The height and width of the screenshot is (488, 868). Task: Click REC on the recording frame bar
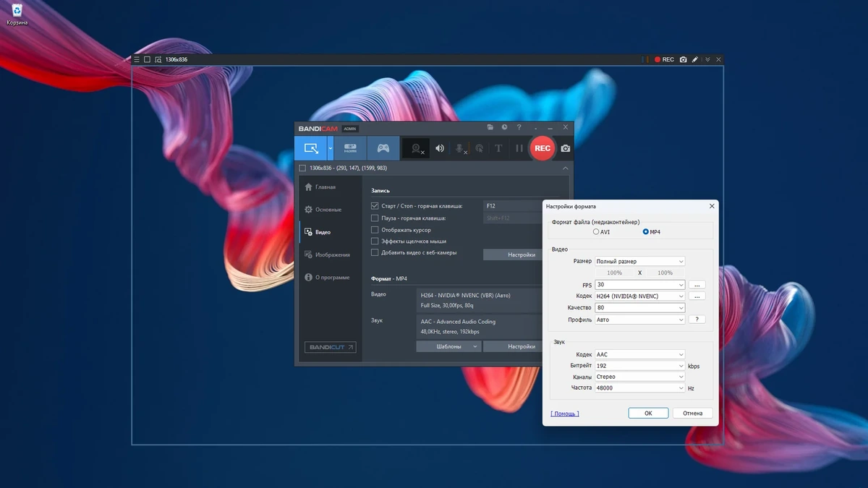tap(664, 59)
